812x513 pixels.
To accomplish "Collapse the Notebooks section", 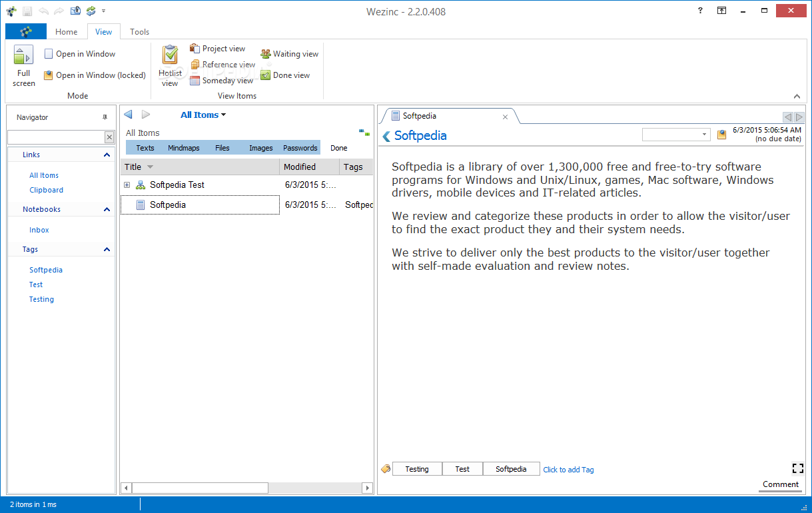I will click(x=107, y=209).
